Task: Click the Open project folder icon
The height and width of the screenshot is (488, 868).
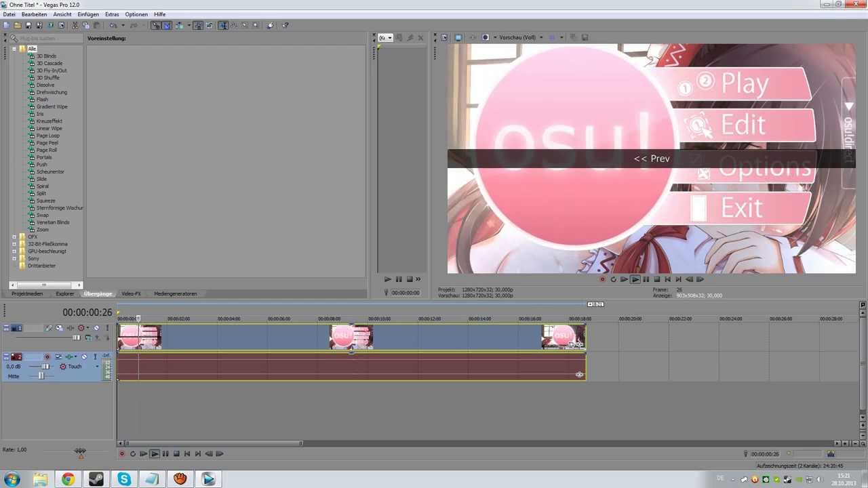Action: pyautogui.click(x=18, y=26)
